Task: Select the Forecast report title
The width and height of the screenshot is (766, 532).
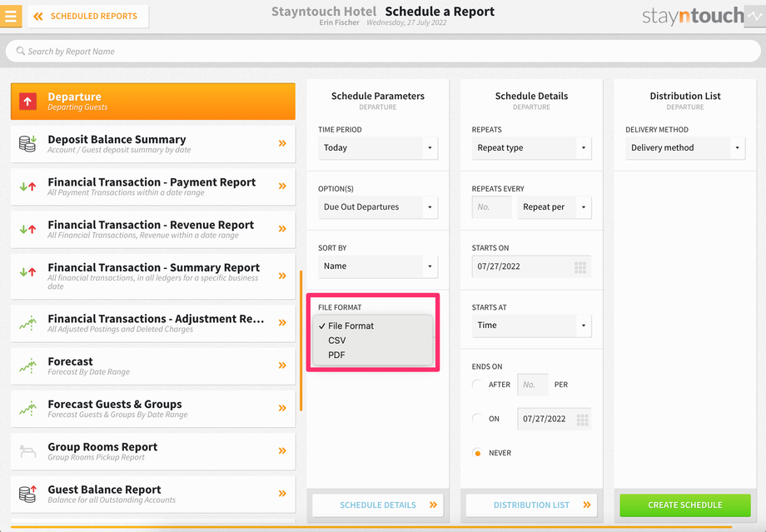Action: coord(70,361)
